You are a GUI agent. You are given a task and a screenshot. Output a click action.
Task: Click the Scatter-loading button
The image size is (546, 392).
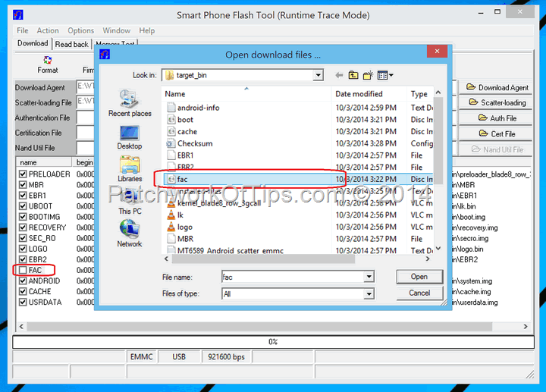click(x=497, y=102)
